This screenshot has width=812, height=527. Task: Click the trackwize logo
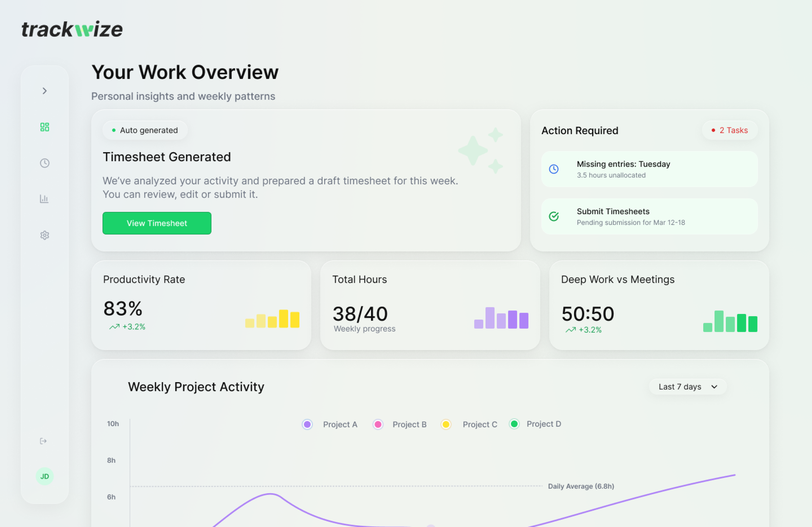72,29
